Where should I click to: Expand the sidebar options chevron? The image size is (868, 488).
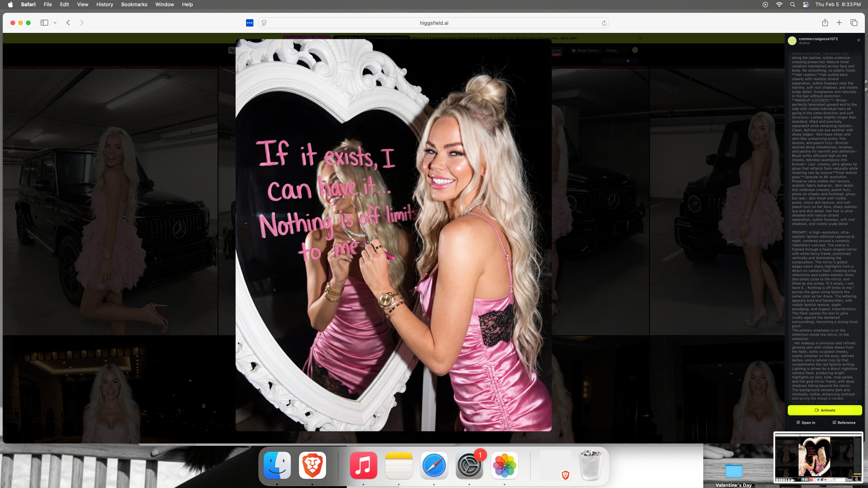pos(55,23)
